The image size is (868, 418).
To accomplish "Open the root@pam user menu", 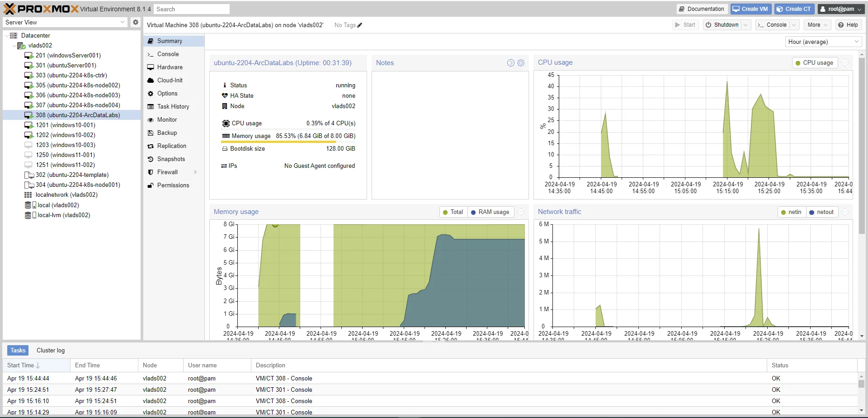I will pos(841,9).
